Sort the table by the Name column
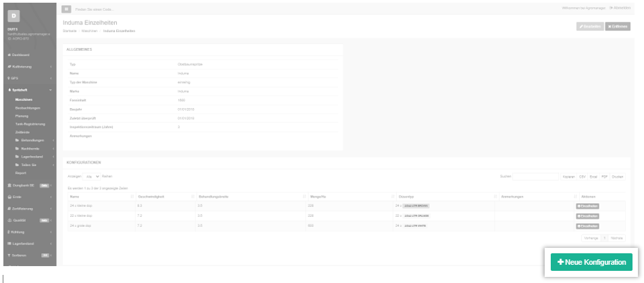The image size is (644, 283). 101,197
